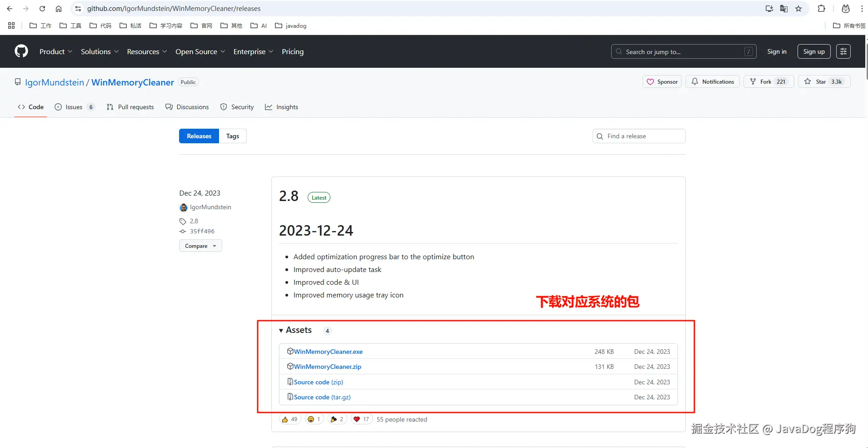This screenshot has width=868, height=448.
Task: Open the 学习内容 bookmark folder
Action: point(166,25)
